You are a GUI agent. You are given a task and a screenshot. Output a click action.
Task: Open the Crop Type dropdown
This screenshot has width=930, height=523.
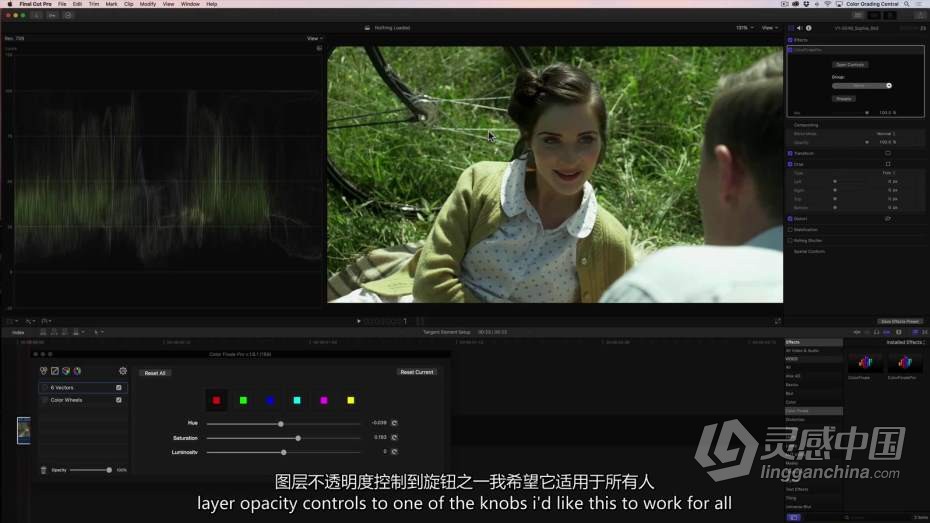[888, 173]
